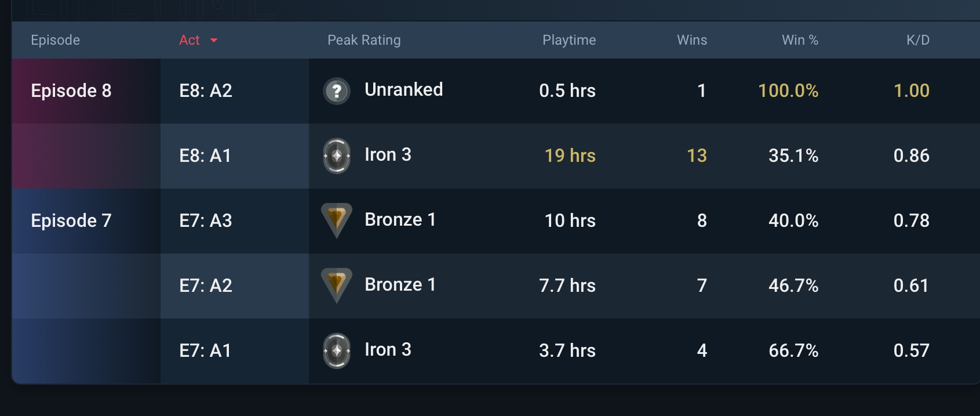The width and height of the screenshot is (980, 416).
Task: Sort by Win % column
Action: [800, 40]
